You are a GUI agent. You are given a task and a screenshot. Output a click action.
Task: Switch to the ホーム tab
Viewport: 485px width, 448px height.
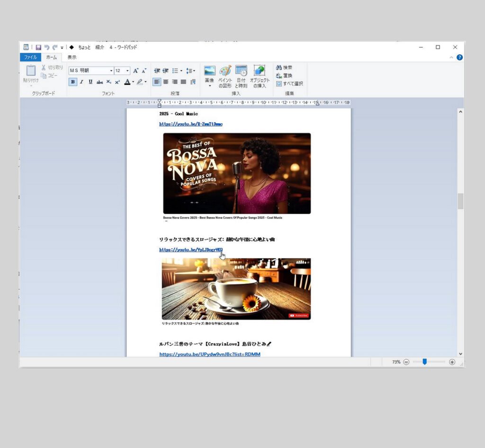[51, 57]
